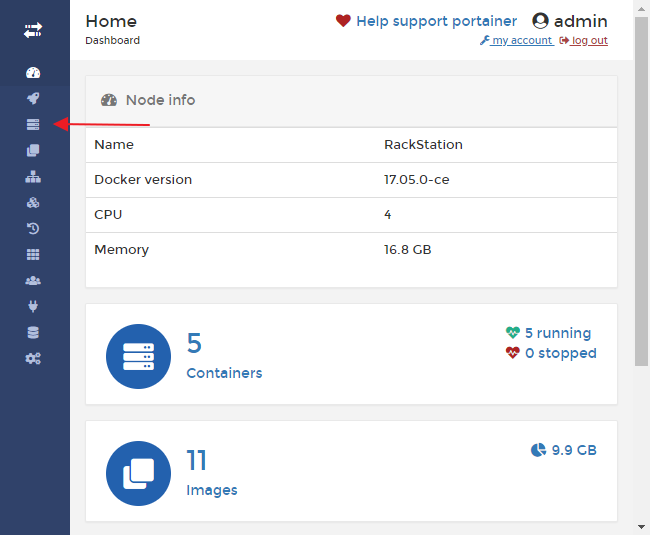Open Endpoints plug icon in sidebar
The image size is (650, 535).
click(33, 306)
